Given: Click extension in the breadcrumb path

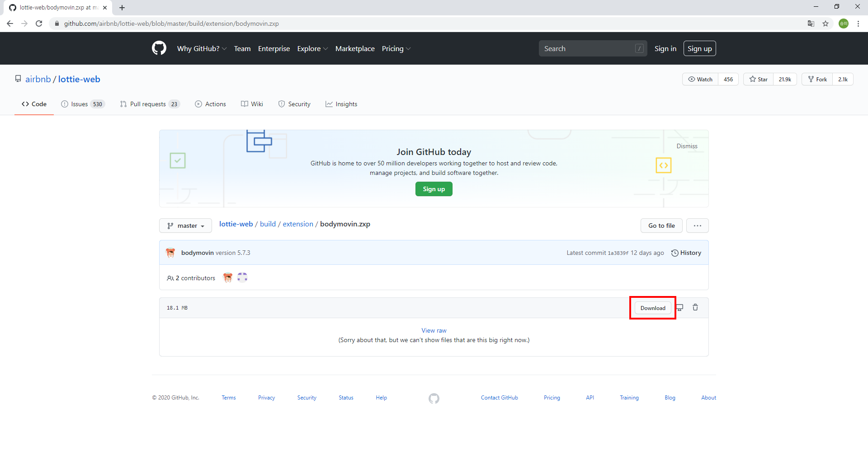Looking at the screenshot, I should click(x=298, y=224).
